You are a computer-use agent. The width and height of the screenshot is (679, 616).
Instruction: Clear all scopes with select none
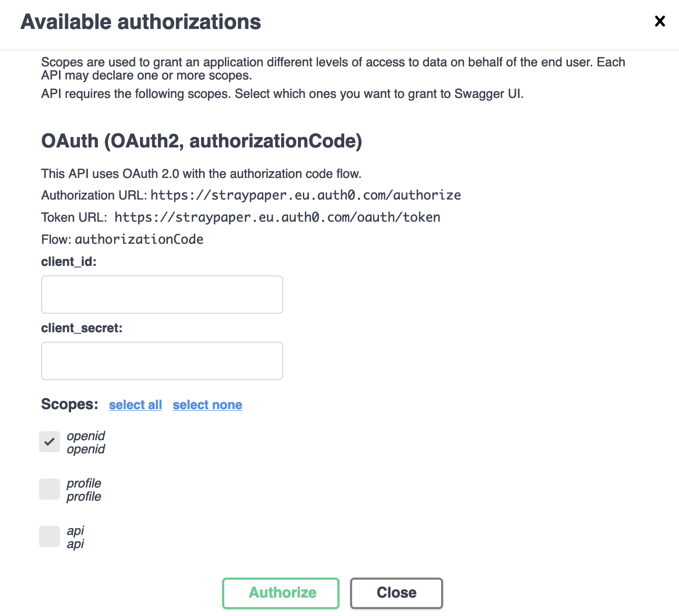(207, 404)
